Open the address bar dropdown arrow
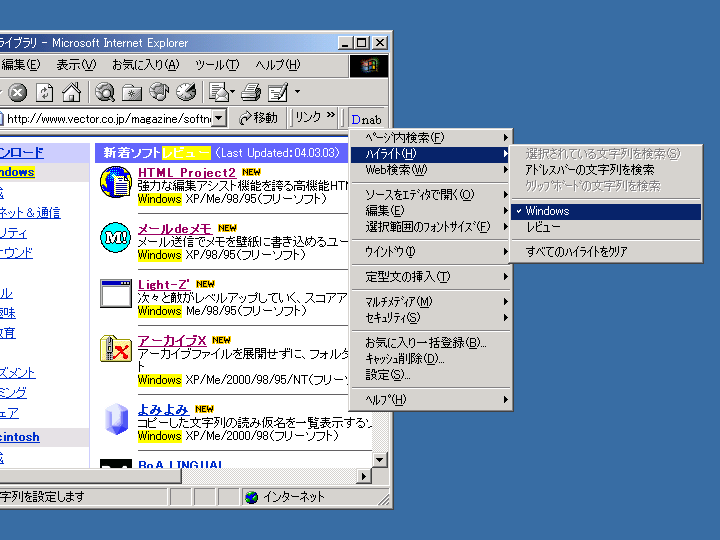 (219, 118)
